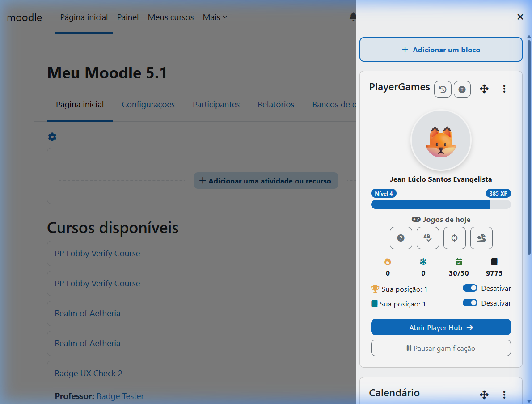532x404 pixels.
Task: Click the 30/30 value
Action: (459, 273)
